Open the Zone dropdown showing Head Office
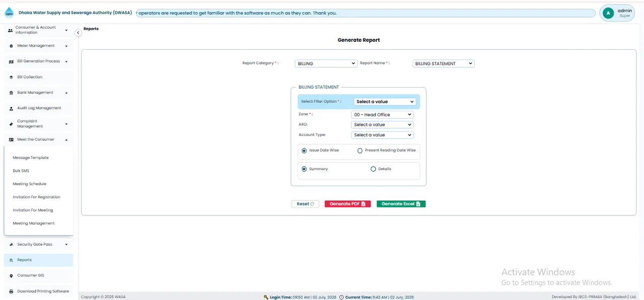Viewport: 644px width, 300px height. click(382, 115)
